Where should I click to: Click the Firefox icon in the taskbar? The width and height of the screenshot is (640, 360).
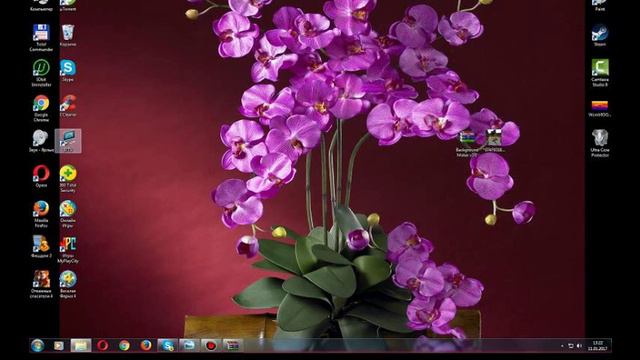(x=146, y=345)
